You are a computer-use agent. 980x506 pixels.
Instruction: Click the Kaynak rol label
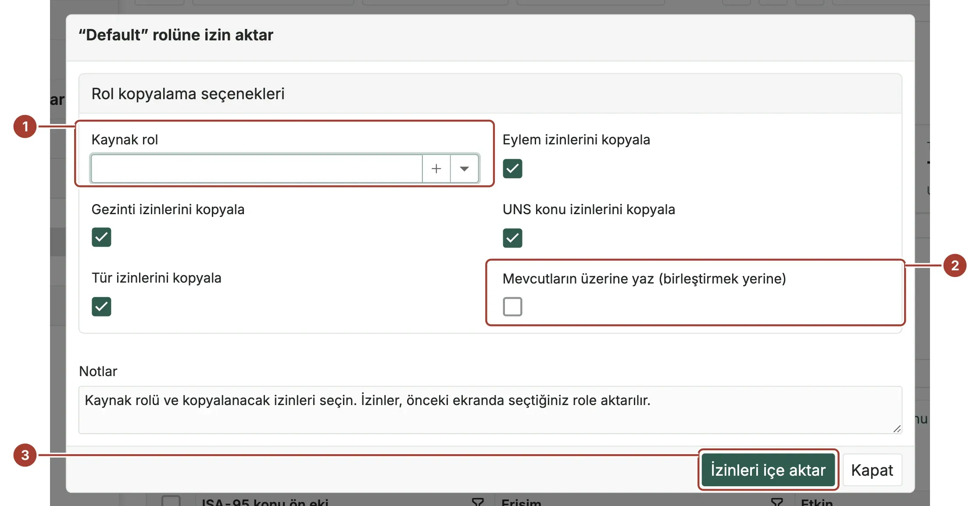click(125, 140)
